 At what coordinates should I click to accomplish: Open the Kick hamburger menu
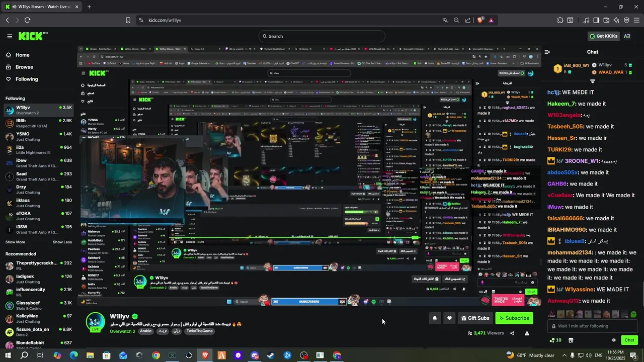10,36
